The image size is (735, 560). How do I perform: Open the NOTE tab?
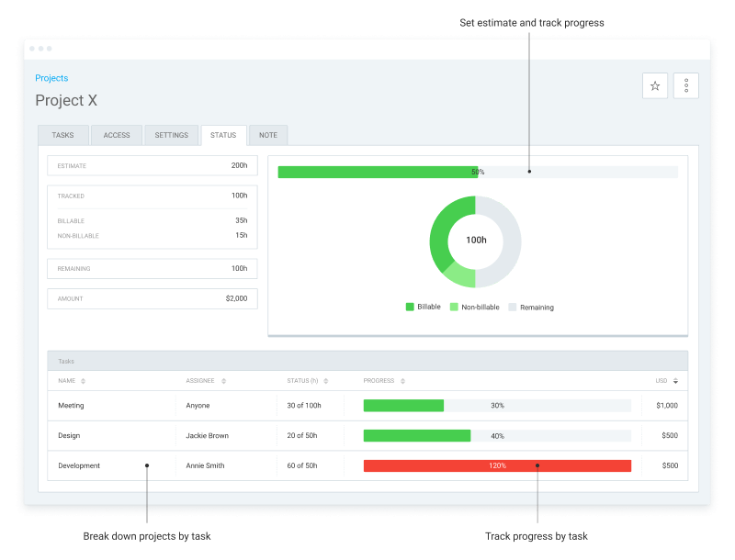tap(268, 135)
